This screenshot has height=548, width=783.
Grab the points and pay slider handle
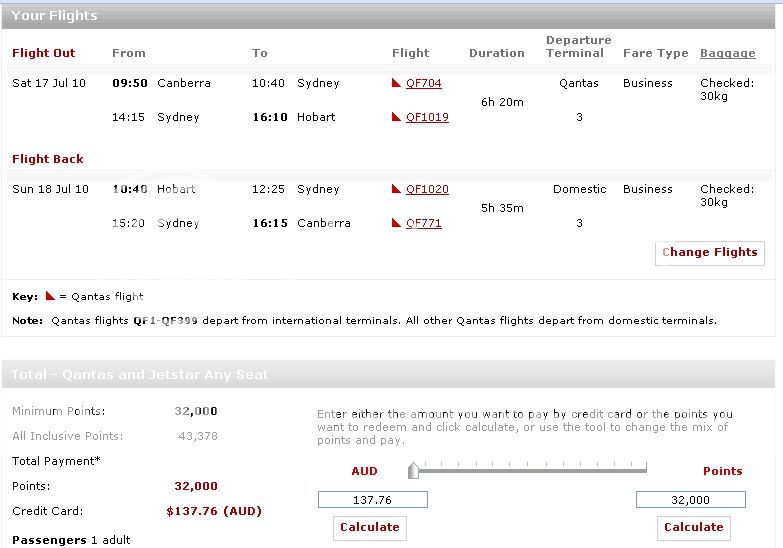pyautogui.click(x=413, y=470)
